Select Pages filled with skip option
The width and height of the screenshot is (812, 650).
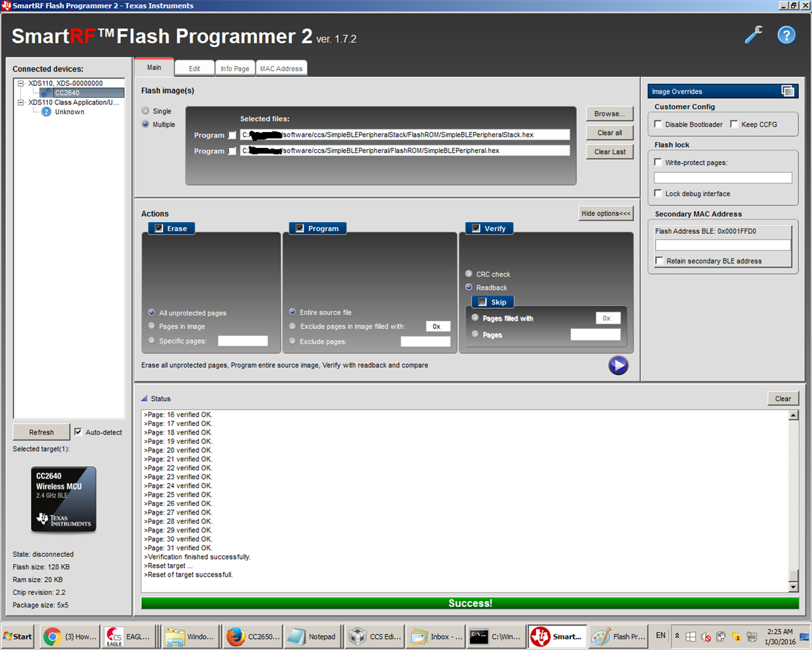[x=475, y=318]
